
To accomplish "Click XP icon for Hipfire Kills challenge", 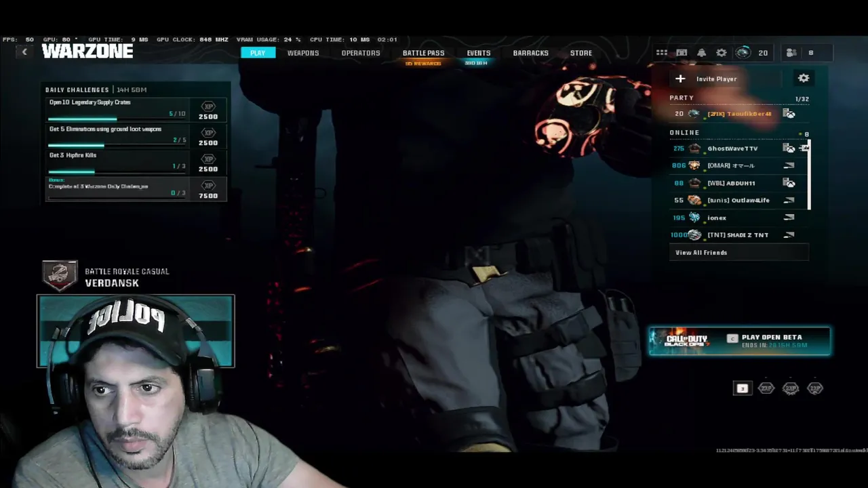I will pos(208,159).
